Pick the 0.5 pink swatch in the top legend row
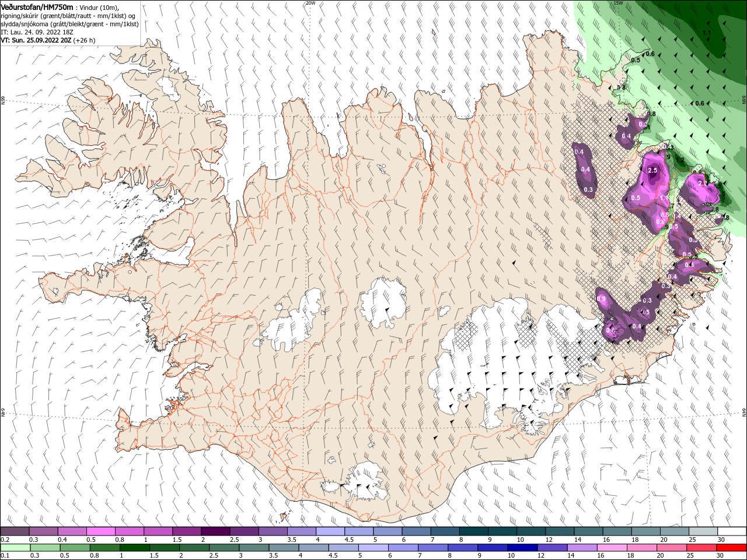The height and width of the screenshot is (560, 747). pos(100,531)
